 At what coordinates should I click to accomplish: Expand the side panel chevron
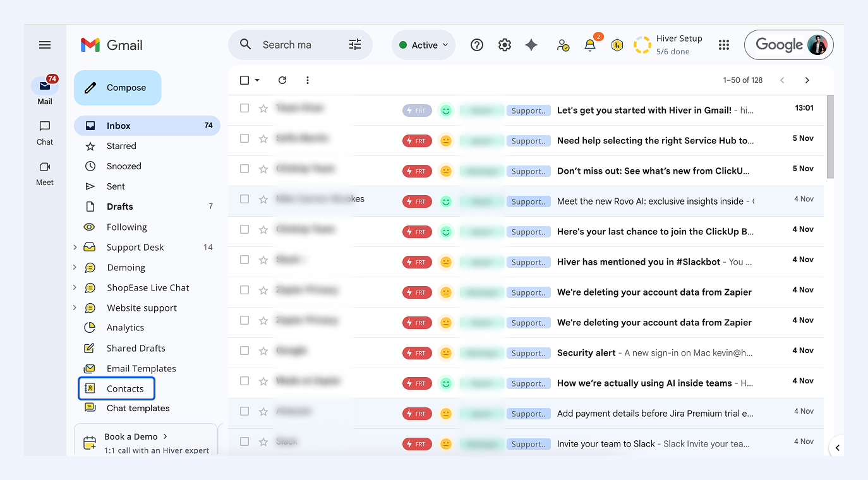pos(837,448)
